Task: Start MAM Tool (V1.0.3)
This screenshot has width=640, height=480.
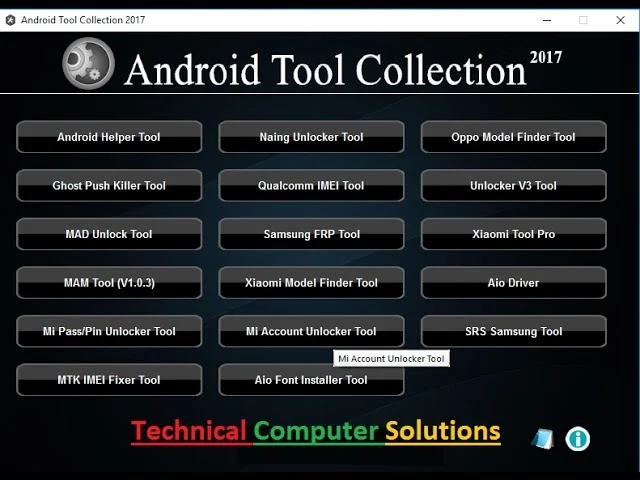Action: click(x=109, y=282)
